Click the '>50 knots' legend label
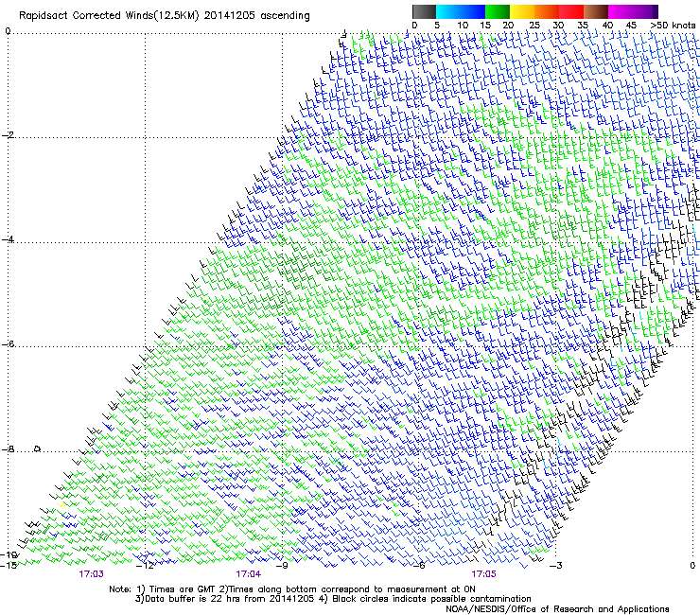700x615 pixels. point(673,26)
